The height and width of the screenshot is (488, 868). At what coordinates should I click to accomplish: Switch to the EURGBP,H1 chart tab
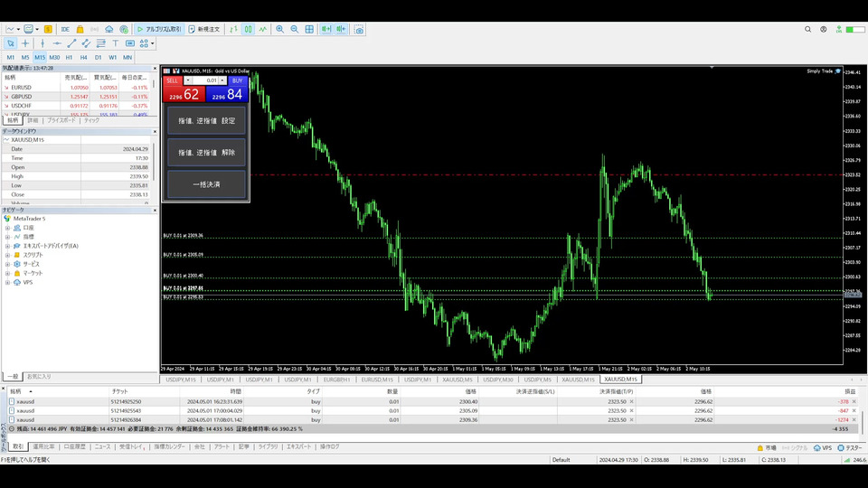pos(336,380)
